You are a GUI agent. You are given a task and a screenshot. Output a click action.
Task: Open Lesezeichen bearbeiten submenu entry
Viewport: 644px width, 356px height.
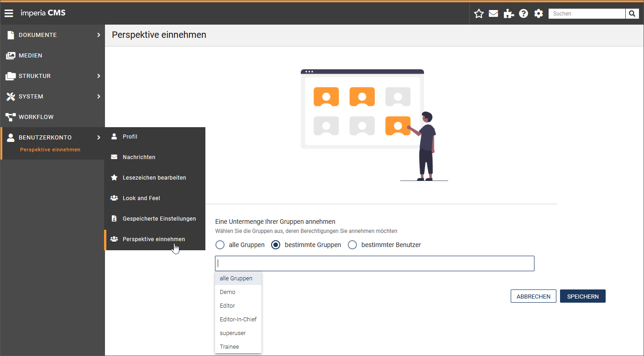(155, 178)
